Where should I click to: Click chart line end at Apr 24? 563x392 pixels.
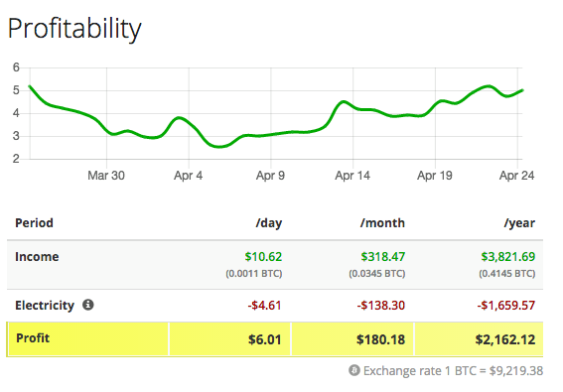point(522,90)
